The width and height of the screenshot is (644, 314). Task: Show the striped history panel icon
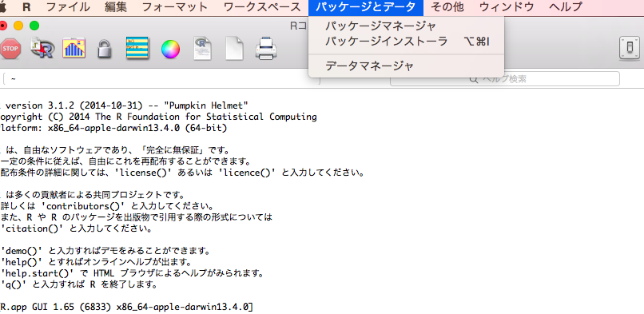[137, 49]
